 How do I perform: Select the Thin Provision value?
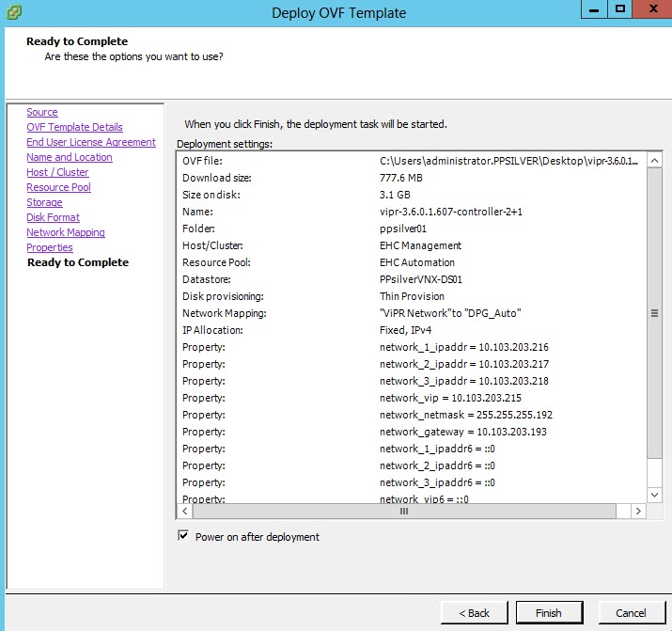click(x=412, y=296)
